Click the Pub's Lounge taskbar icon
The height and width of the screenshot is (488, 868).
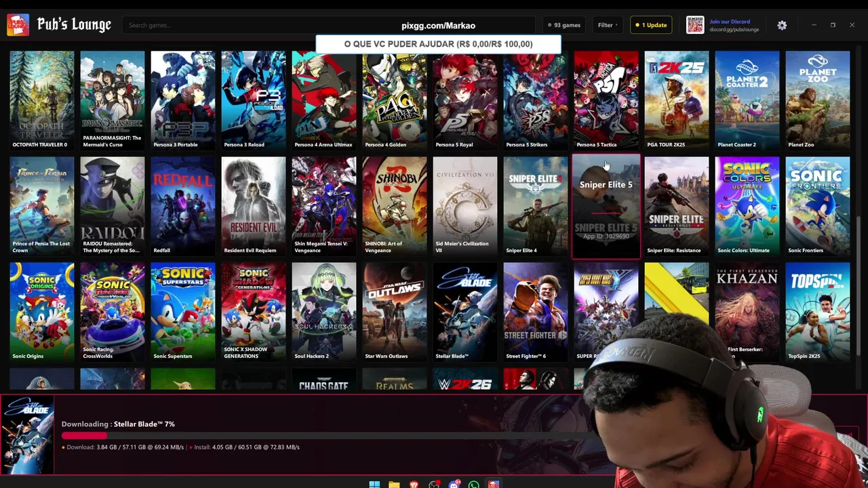[x=494, y=484]
